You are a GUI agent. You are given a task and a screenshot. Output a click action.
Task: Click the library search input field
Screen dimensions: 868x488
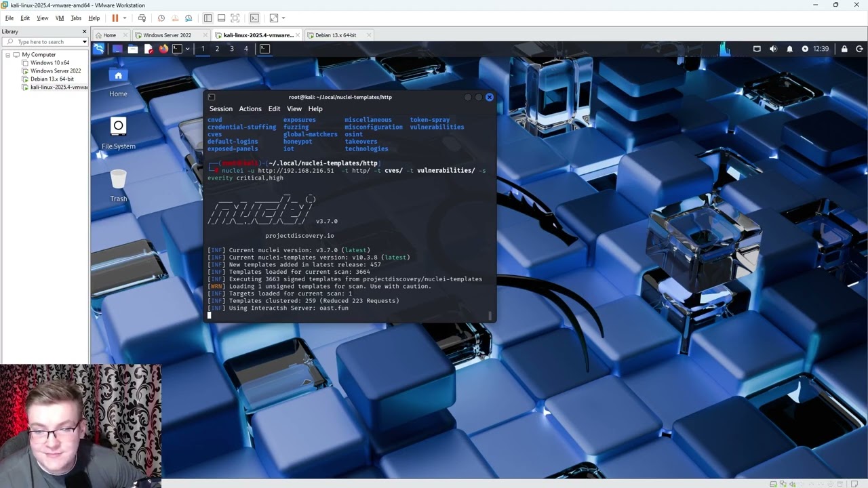pos(45,42)
